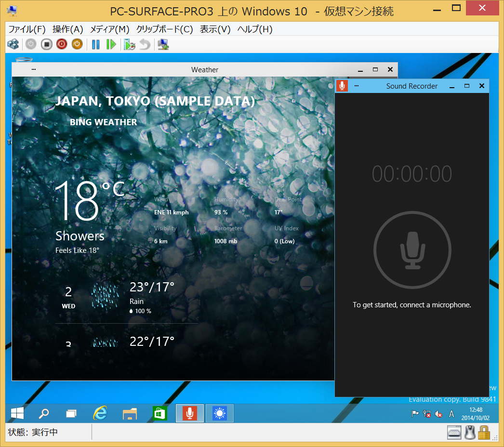Click the Ctrl+Alt+Del toolbar icon

click(13, 44)
